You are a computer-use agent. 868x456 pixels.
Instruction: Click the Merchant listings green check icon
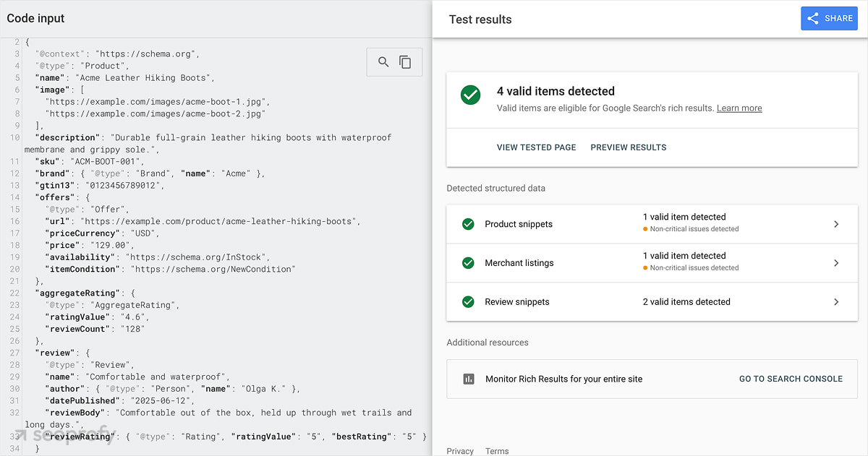[x=468, y=263]
